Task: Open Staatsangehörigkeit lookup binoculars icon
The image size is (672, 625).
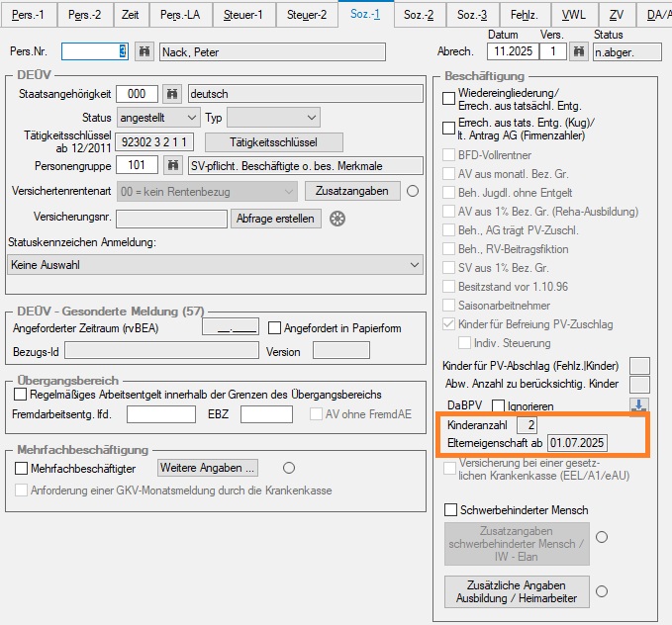Action: point(172,94)
